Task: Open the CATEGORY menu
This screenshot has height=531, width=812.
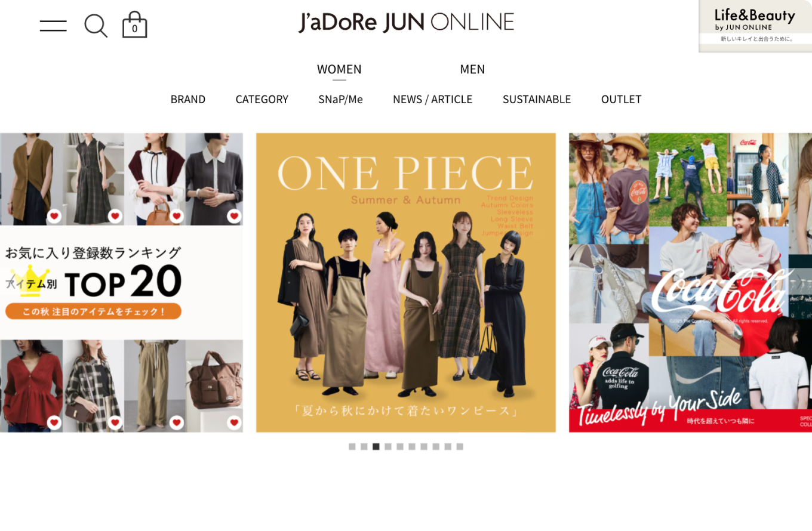Action: (x=262, y=99)
